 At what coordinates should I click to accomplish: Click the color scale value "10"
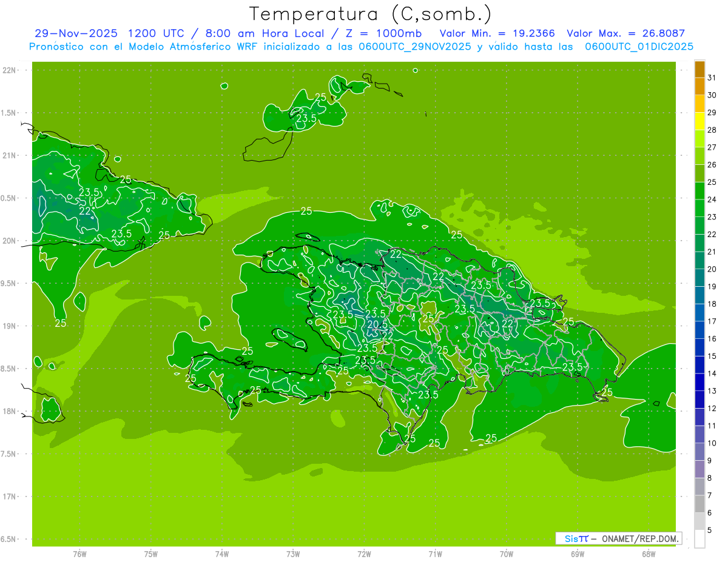pyautogui.click(x=712, y=443)
